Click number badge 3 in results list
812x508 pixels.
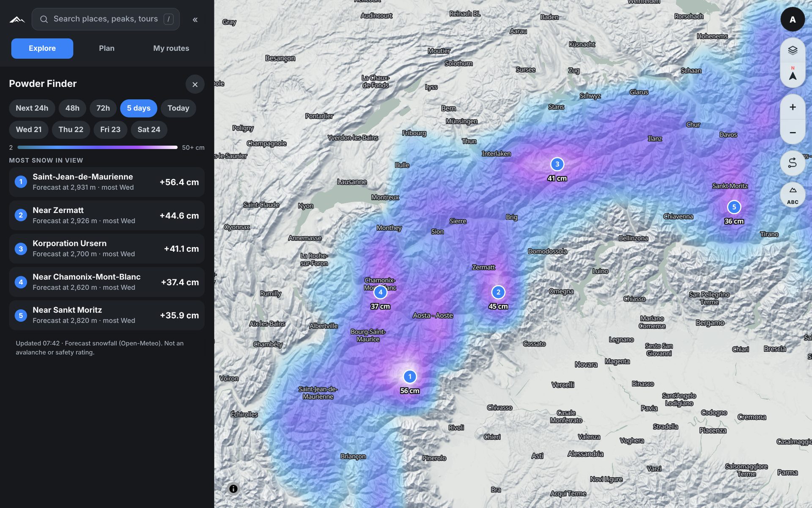click(x=21, y=249)
